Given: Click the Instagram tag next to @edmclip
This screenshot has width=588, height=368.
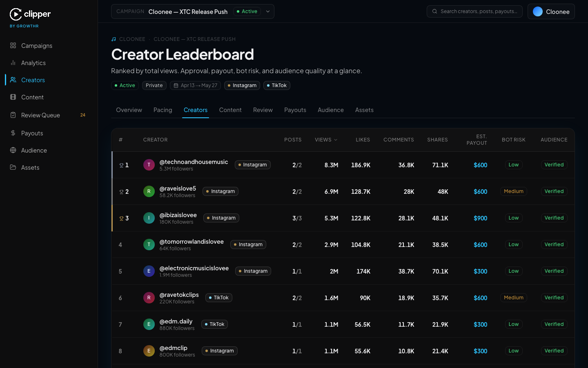Looking at the screenshot, I should pos(220,351).
